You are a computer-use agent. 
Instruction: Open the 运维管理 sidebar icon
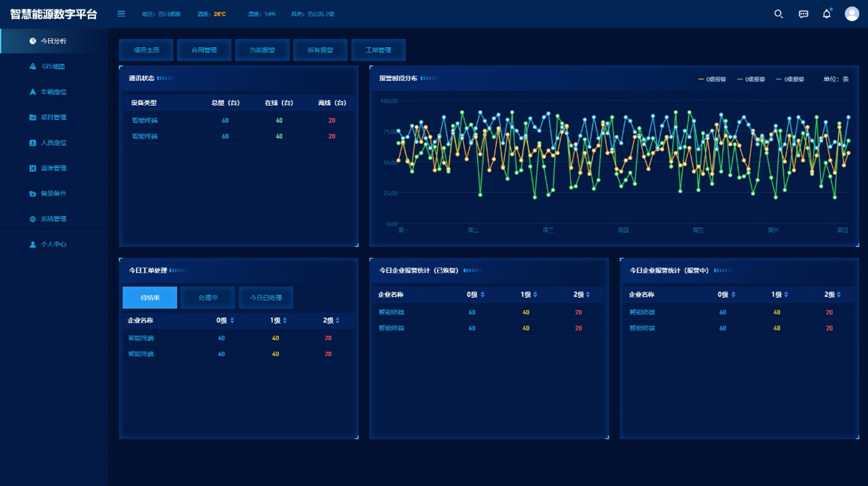[x=33, y=168]
